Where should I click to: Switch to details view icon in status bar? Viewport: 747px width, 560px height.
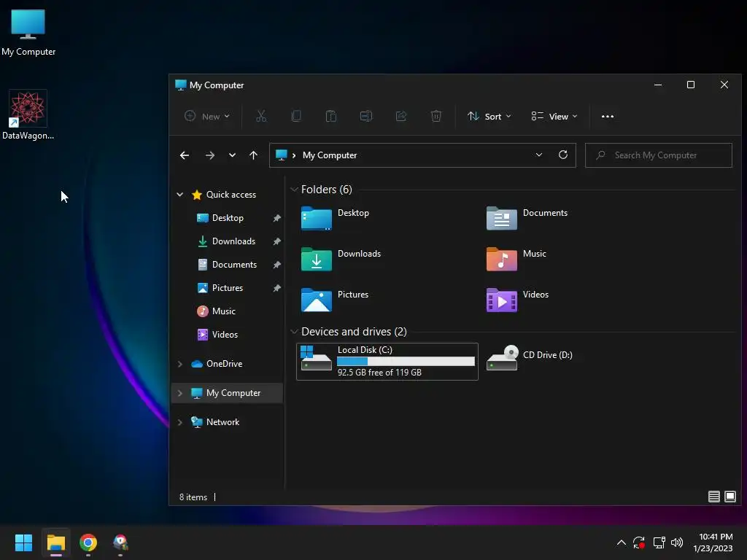(713, 497)
